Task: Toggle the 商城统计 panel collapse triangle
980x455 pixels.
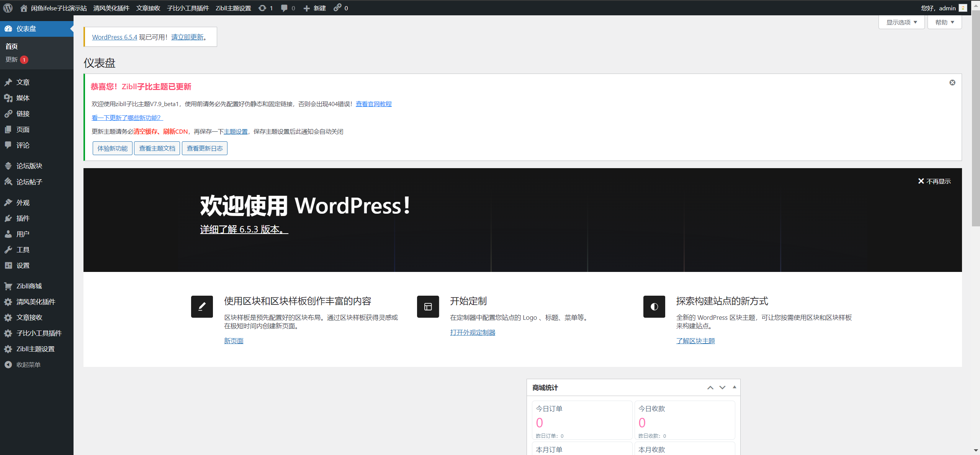Action: pyautogui.click(x=735, y=387)
